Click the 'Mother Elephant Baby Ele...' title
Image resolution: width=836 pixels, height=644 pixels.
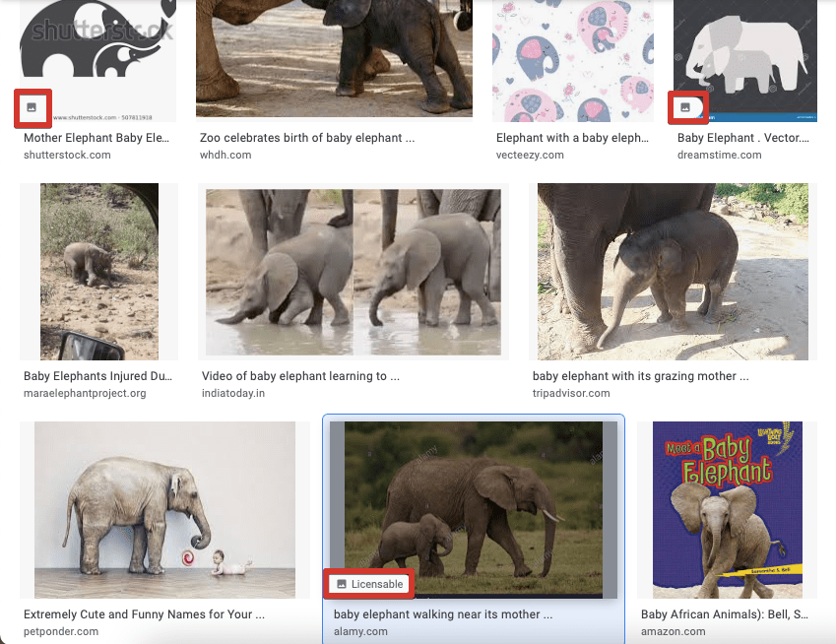(96, 138)
